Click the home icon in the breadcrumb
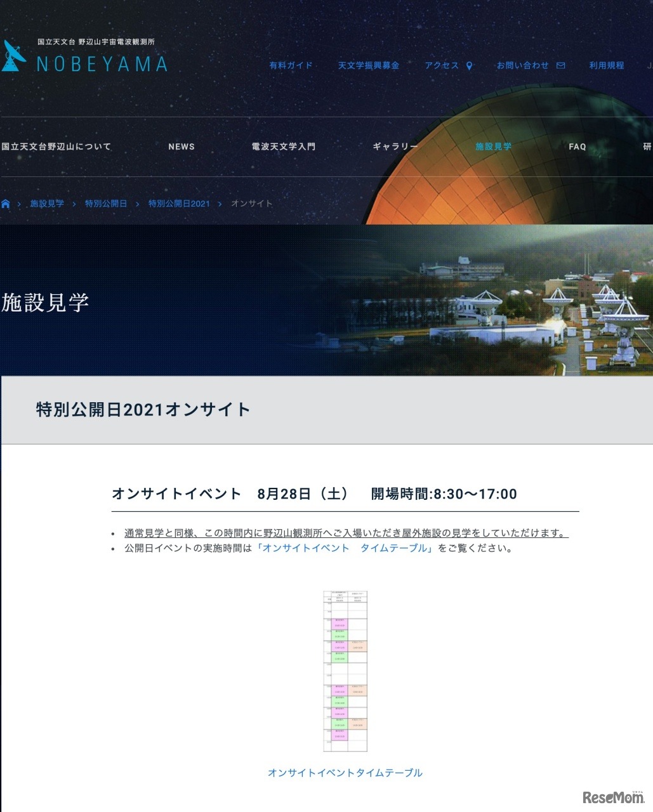The image size is (653, 812). tap(6, 204)
